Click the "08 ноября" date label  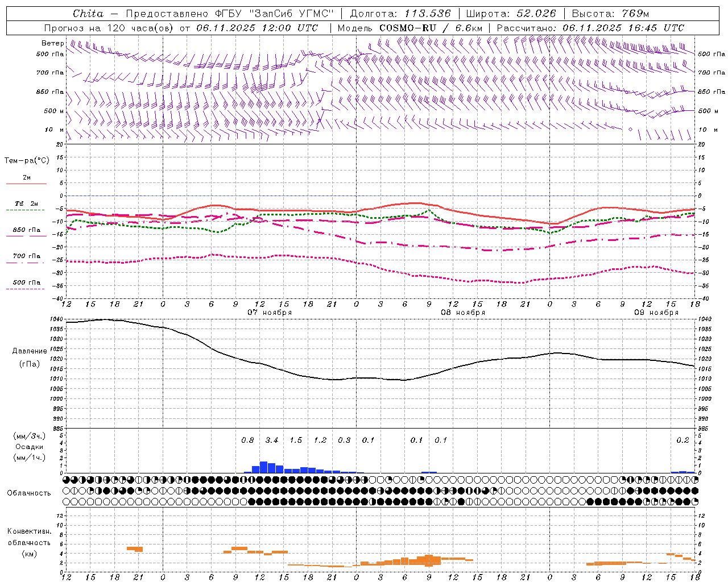(463, 313)
